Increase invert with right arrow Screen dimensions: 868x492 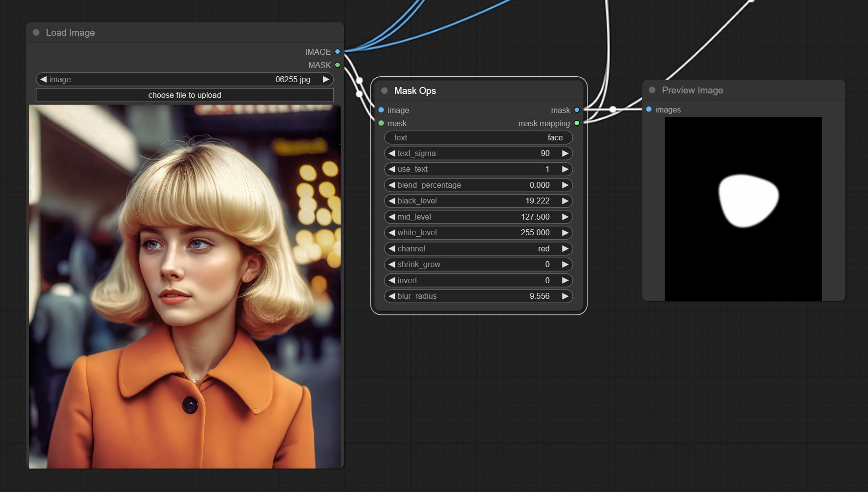coord(565,280)
